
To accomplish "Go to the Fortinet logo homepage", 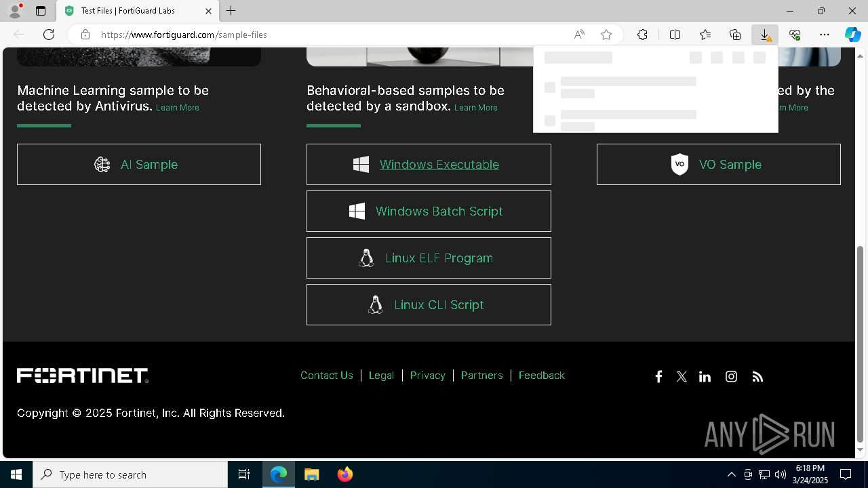I will pos(83,375).
